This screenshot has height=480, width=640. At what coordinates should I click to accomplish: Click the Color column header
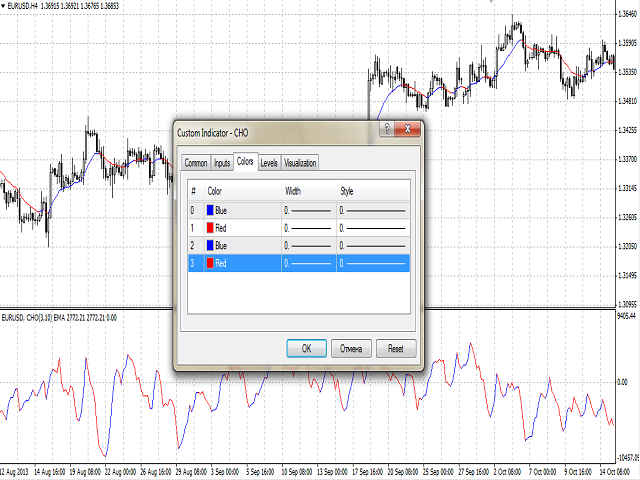(x=243, y=191)
